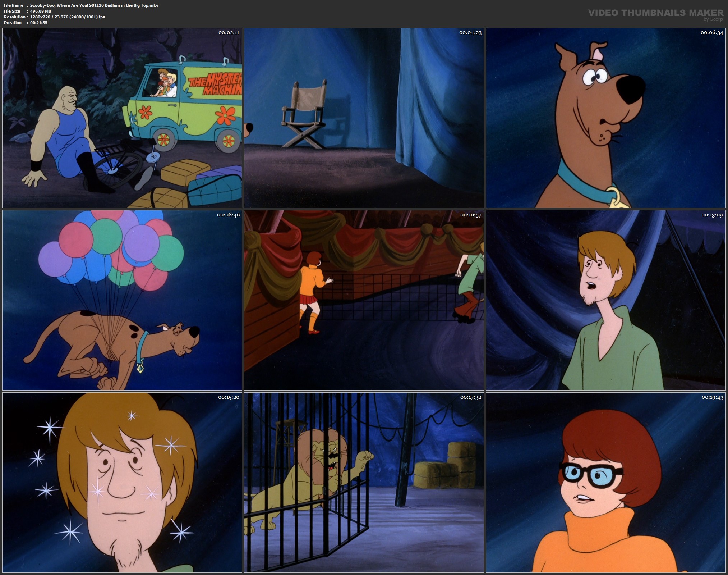Click the File Size 496.08 MB text
The image size is (728, 575).
[x=41, y=11]
